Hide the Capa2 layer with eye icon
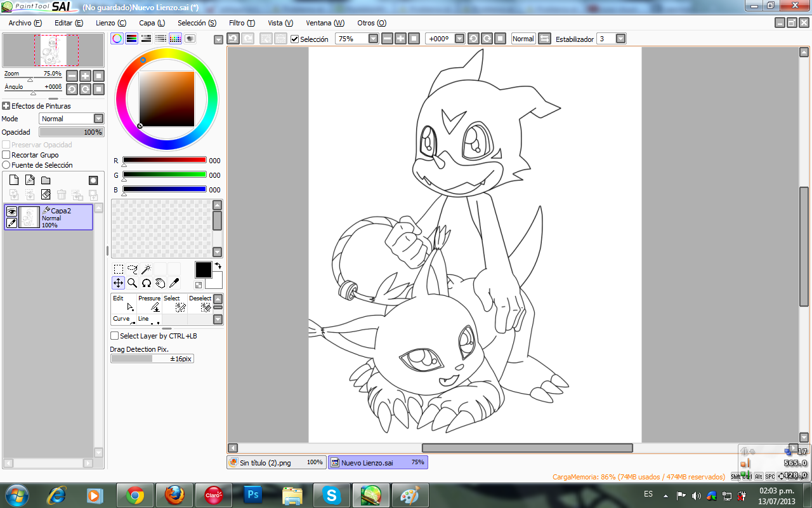 coord(11,211)
